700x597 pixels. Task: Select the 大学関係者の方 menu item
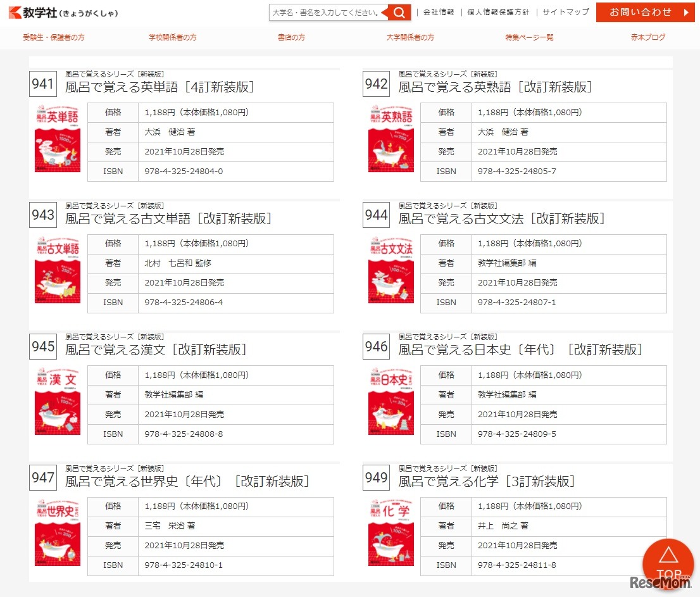click(410, 37)
